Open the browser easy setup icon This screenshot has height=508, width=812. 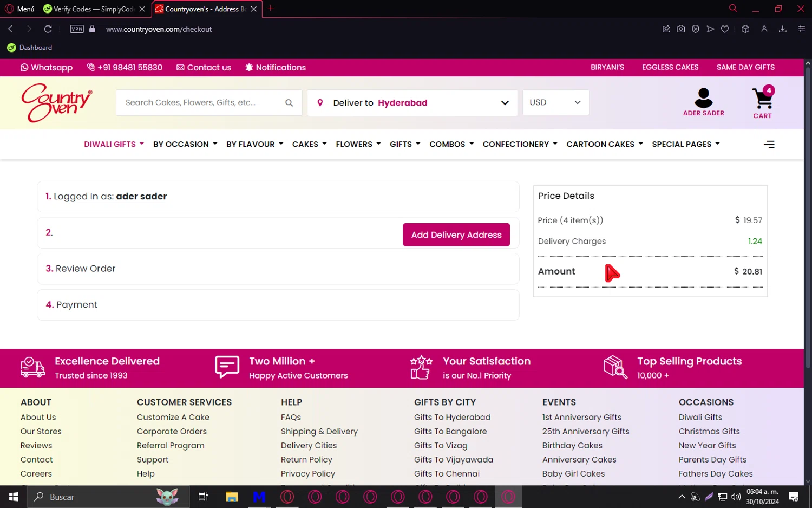(801, 29)
